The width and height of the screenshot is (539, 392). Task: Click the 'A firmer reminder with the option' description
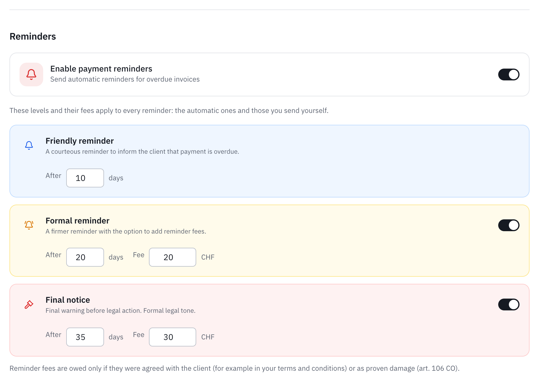click(126, 231)
